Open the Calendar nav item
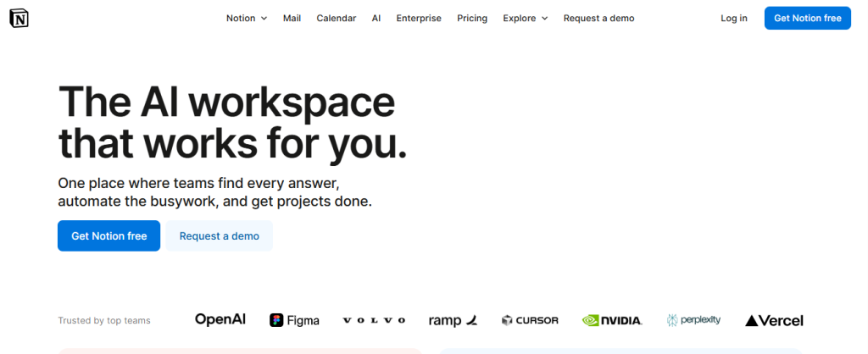 (x=336, y=19)
